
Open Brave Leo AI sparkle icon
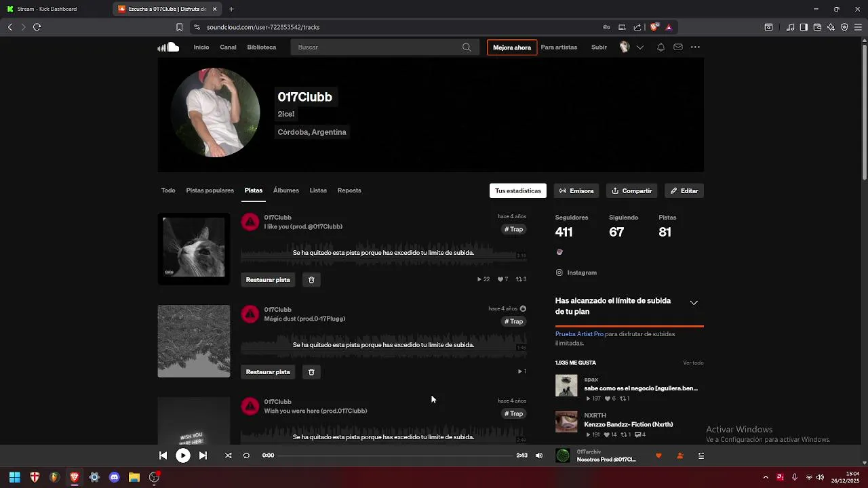(x=831, y=27)
